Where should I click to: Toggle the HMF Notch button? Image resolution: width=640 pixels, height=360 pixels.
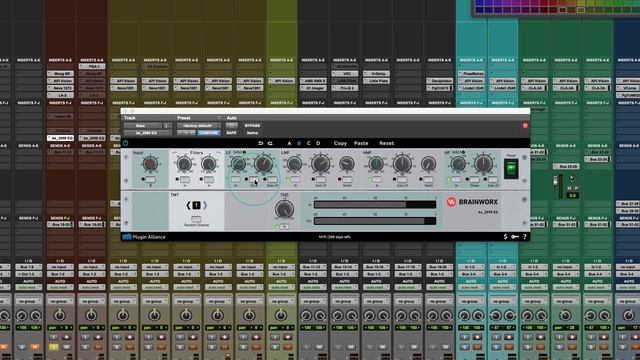click(x=429, y=180)
